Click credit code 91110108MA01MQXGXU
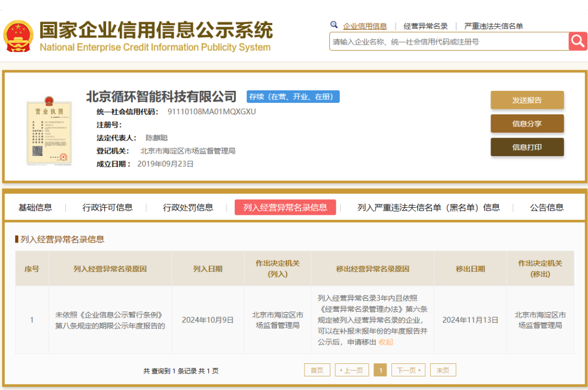 click(211, 112)
